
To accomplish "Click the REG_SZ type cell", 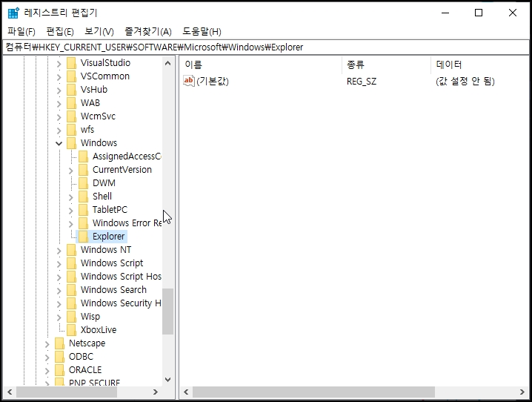I will tap(362, 81).
